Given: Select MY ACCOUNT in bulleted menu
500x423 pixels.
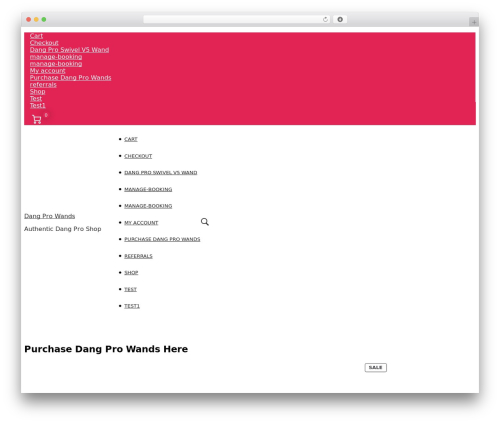Looking at the screenshot, I should (x=141, y=223).
